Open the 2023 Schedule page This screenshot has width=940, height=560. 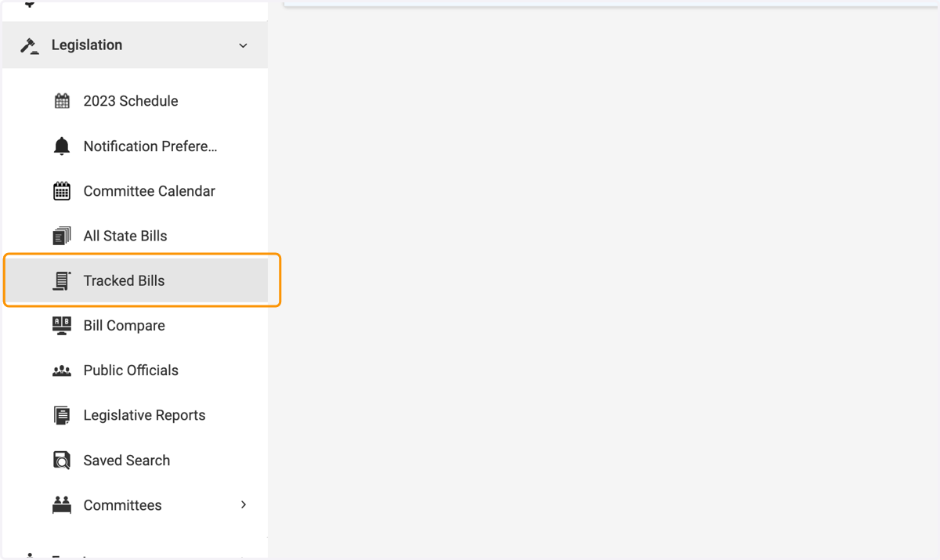tap(131, 101)
